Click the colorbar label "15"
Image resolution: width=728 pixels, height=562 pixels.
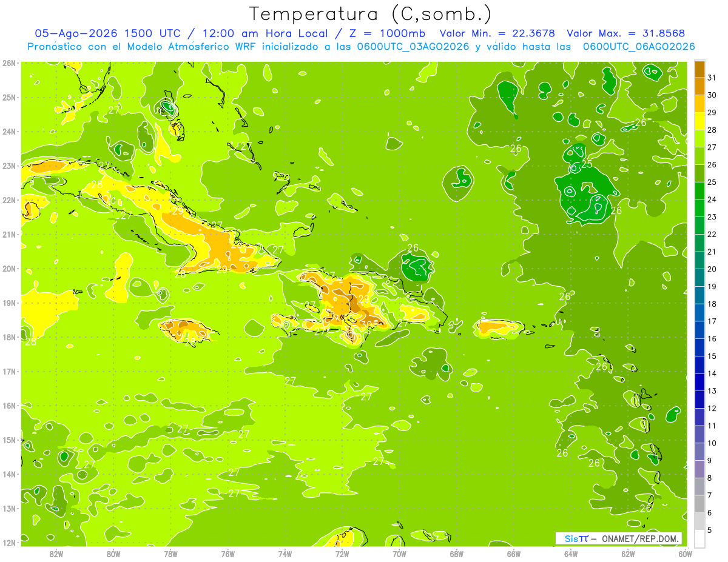pos(713,356)
